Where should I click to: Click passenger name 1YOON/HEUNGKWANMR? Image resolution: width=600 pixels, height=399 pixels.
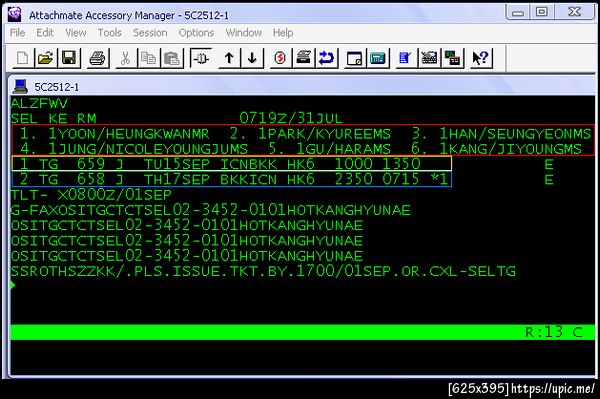click(x=129, y=134)
